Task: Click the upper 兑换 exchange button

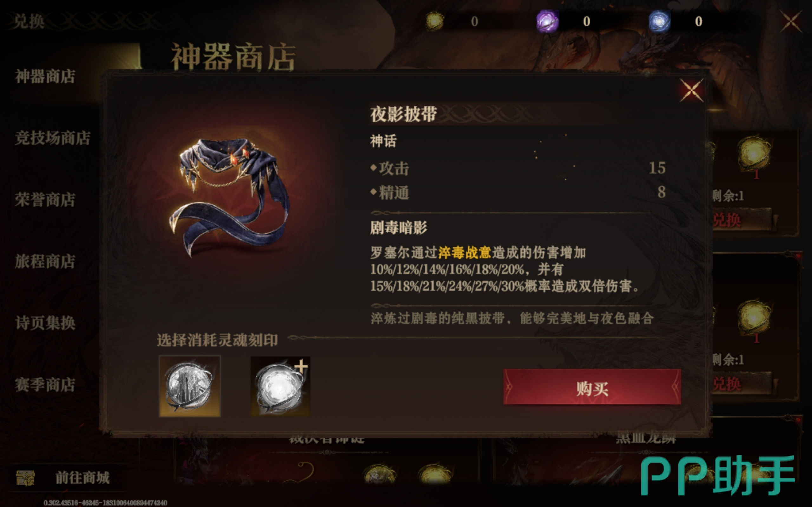Action: click(742, 220)
